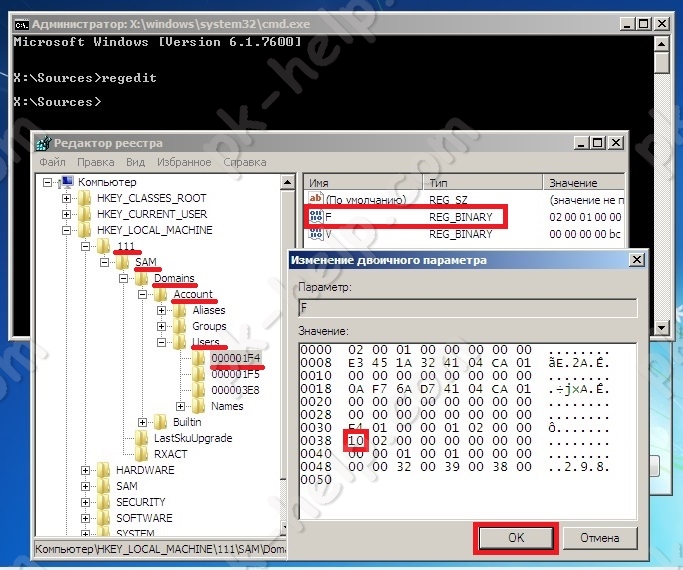
Task: Select the RXACT key
Action: tap(170, 454)
